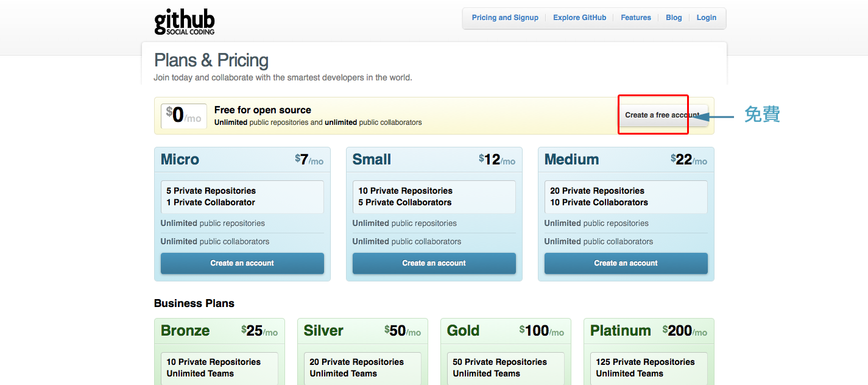Click the Platinum plan title
868x385 pixels.
[x=621, y=331]
